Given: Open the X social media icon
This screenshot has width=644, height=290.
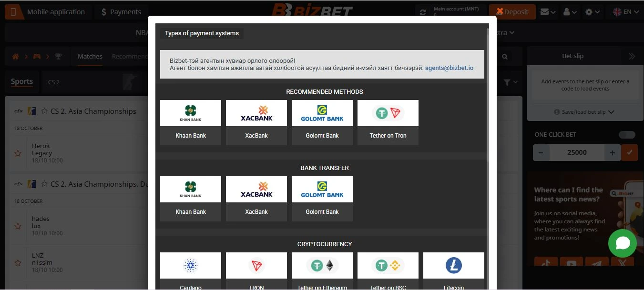Looking at the screenshot, I should click(622, 262).
